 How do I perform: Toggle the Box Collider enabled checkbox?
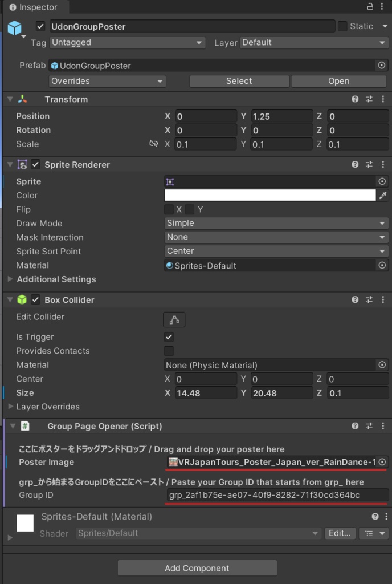[x=35, y=299]
